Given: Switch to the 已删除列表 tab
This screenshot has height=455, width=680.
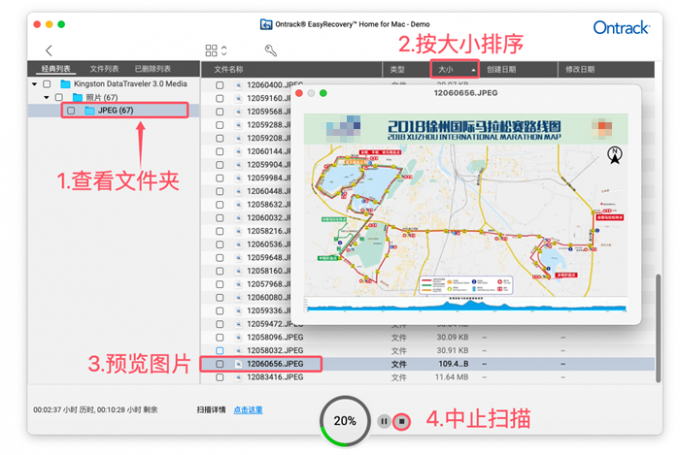Looking at the screenshot, I should pos(153,69).
